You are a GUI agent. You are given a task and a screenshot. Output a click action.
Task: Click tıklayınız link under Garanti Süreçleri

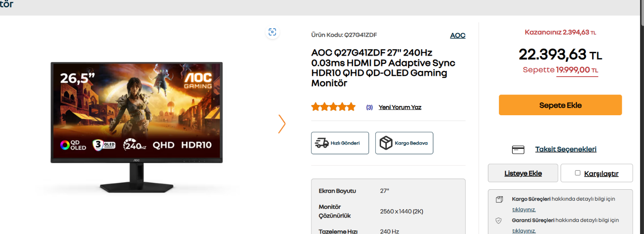524,231
